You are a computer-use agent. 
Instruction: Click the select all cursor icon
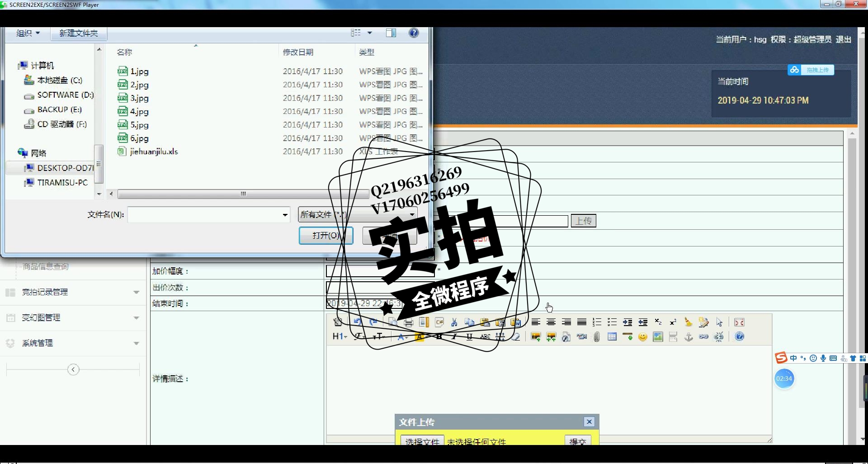[719, 322]
